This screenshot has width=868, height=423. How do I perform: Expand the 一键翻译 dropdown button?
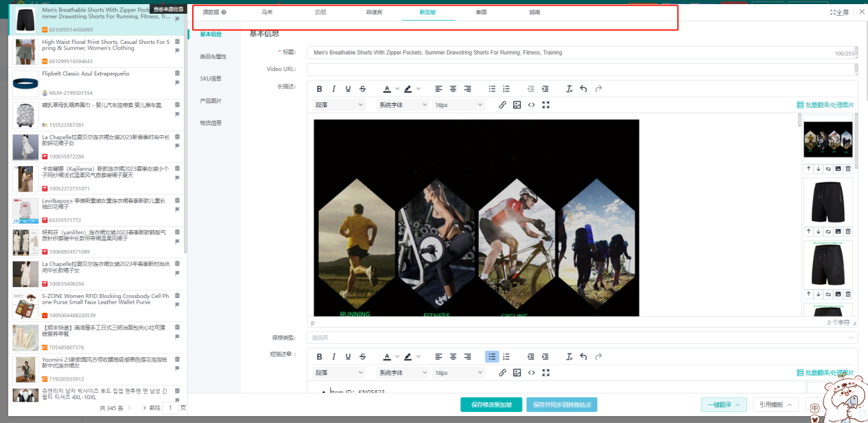tap(723, 404)
